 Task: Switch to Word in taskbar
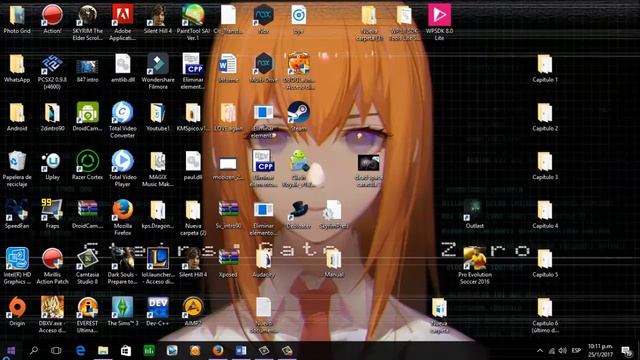pyautogui.click(x=241, y=351)
